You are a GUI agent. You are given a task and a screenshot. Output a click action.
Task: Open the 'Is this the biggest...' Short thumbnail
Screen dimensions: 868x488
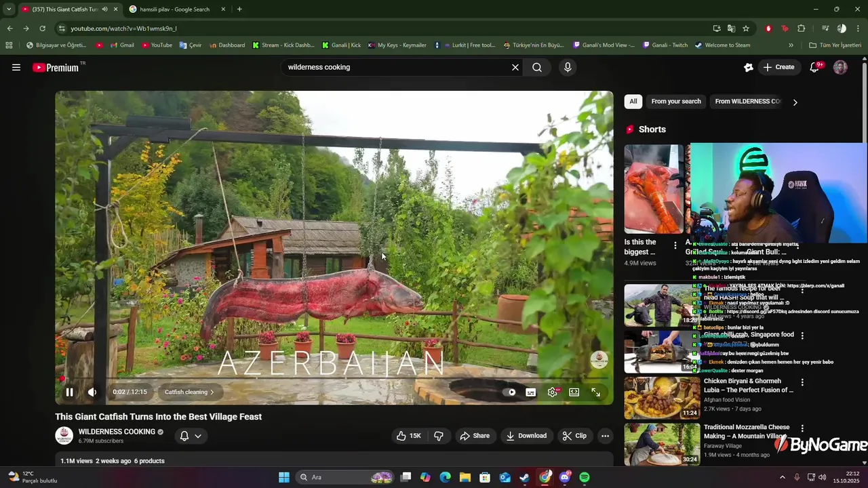[654, 189]
